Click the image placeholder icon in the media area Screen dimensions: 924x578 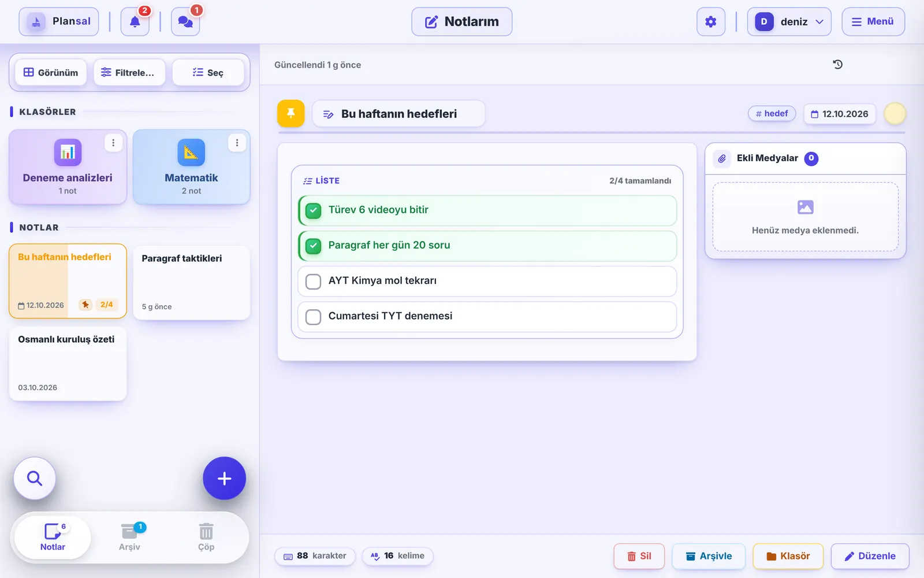tap(805, 207)
